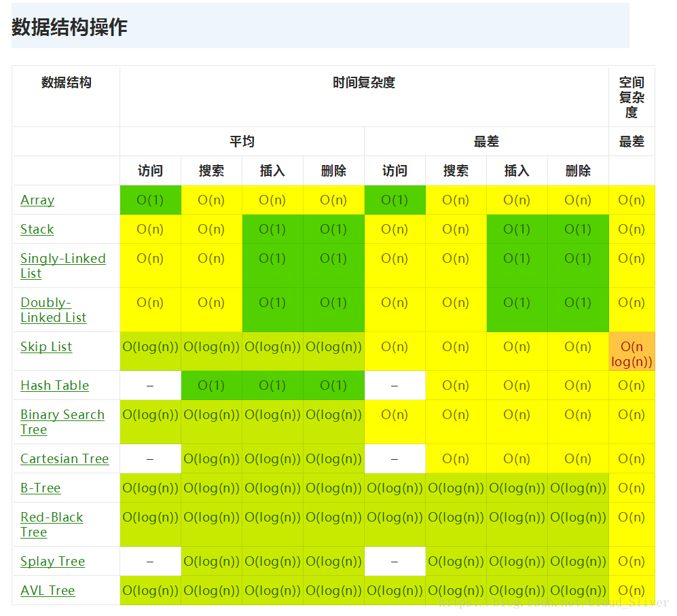
Task: Open the Hash Table link
Action: [x=55, y=385]
